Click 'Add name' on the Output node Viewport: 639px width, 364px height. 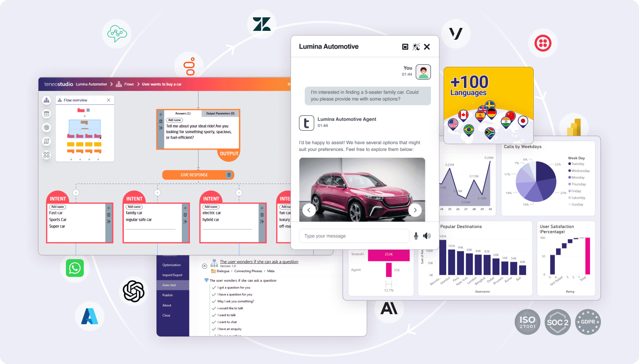pos(175,120)
